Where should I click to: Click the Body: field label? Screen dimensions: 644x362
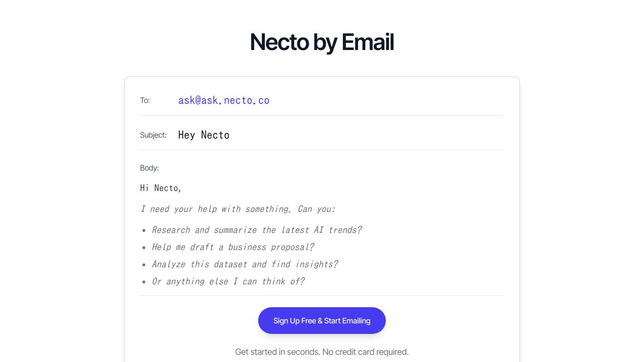[x=149, y=168]
